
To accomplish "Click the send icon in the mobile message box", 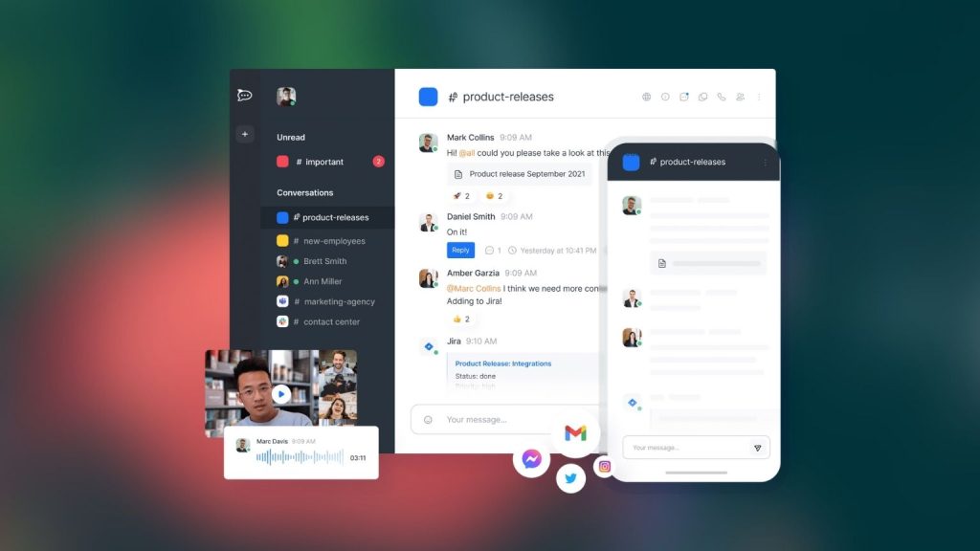I will [758, 448].
